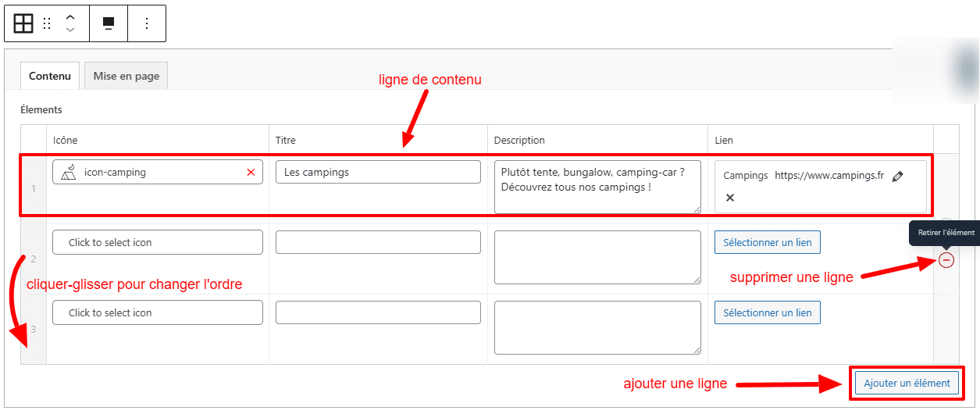Click the block type grid icon
Screen dimensions: 980x414
[23, 23]
